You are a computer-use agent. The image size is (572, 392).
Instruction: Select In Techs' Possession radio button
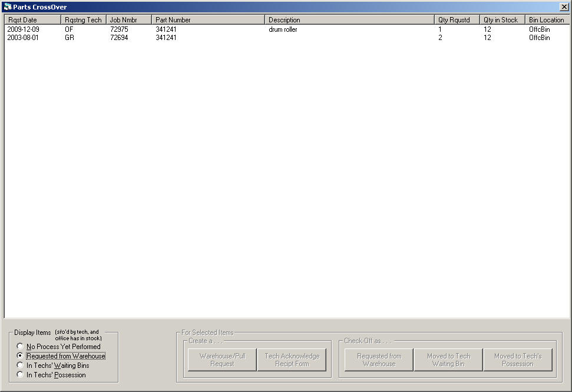pyautogui.click(x=21, y=375)
